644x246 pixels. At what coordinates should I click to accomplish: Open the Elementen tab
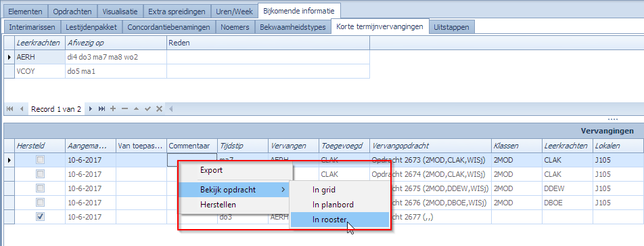[25, 11]
